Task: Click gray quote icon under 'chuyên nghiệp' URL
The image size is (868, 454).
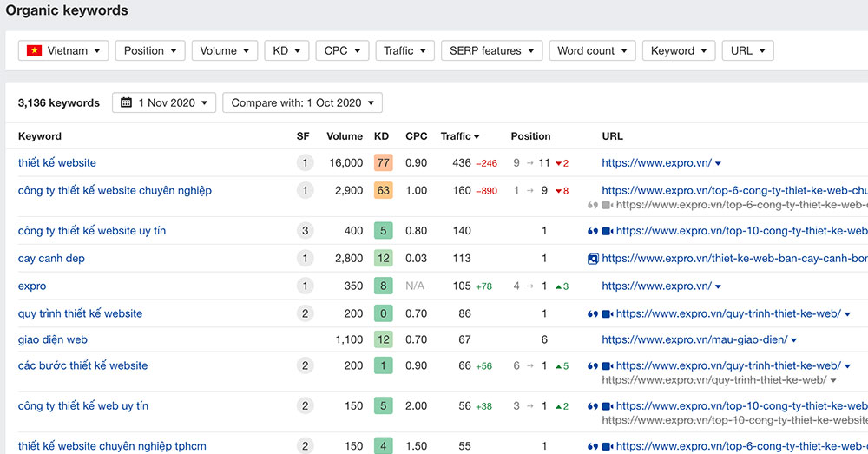Action: click(592, 206)
